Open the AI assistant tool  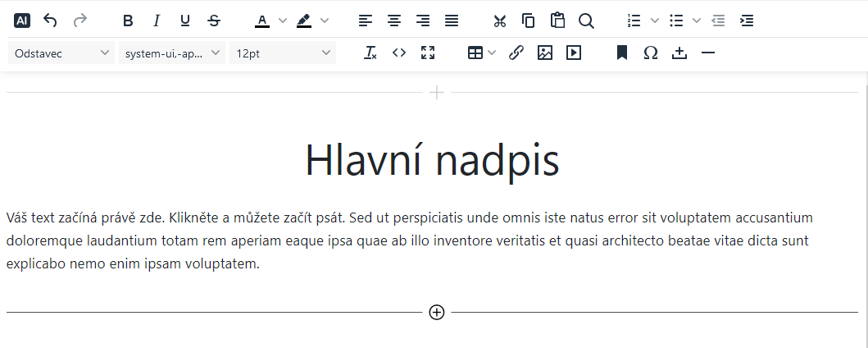(23, 21)
